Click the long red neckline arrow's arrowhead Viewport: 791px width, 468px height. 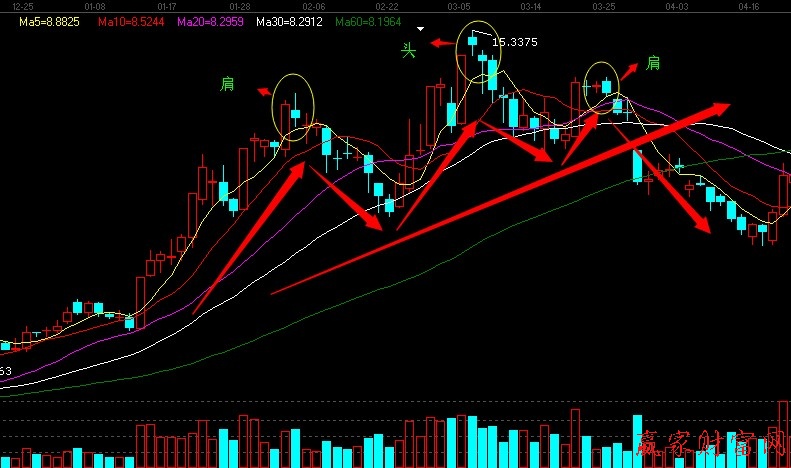[720, 106]
